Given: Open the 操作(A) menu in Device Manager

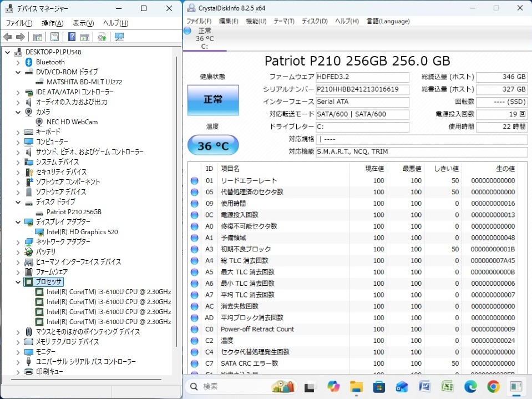Looking at the screenshot, I should click(x=52, y=23).
